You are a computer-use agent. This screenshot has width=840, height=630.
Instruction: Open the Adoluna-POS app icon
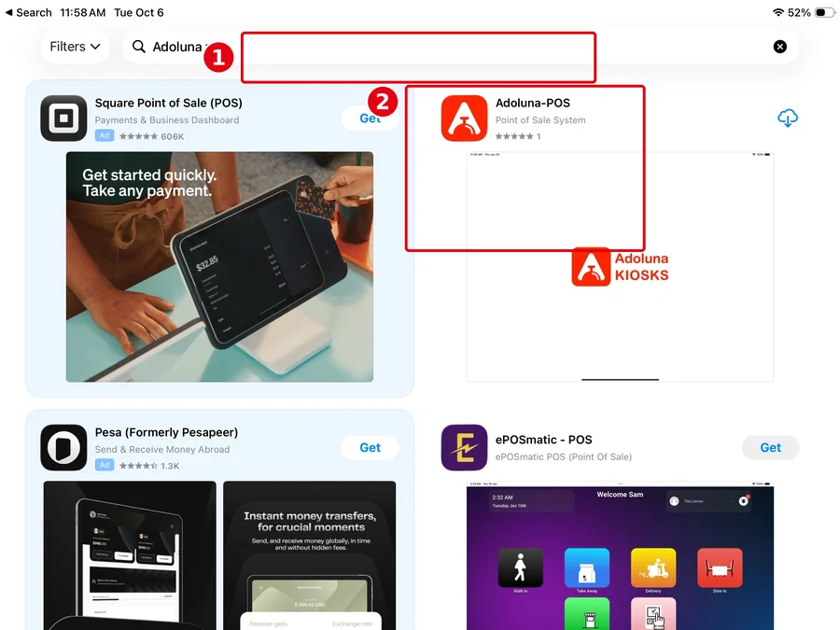pyautogui.click(x=465, y=119)
